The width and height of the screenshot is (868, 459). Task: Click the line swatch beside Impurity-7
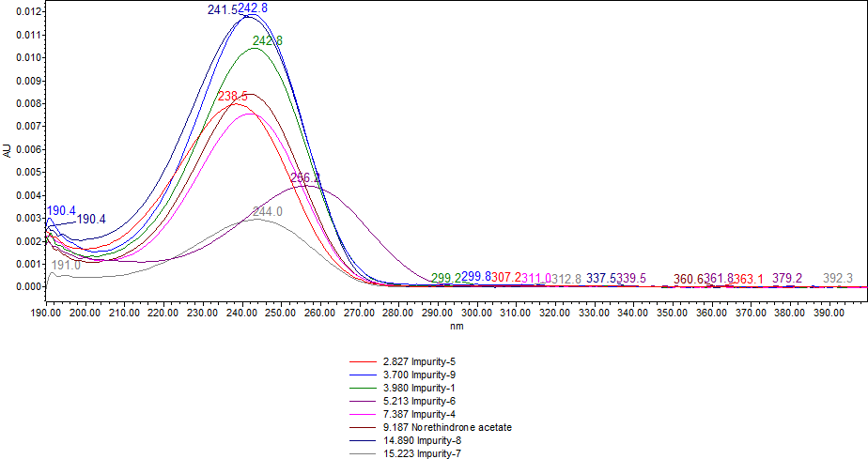click(x=362, y=453)
